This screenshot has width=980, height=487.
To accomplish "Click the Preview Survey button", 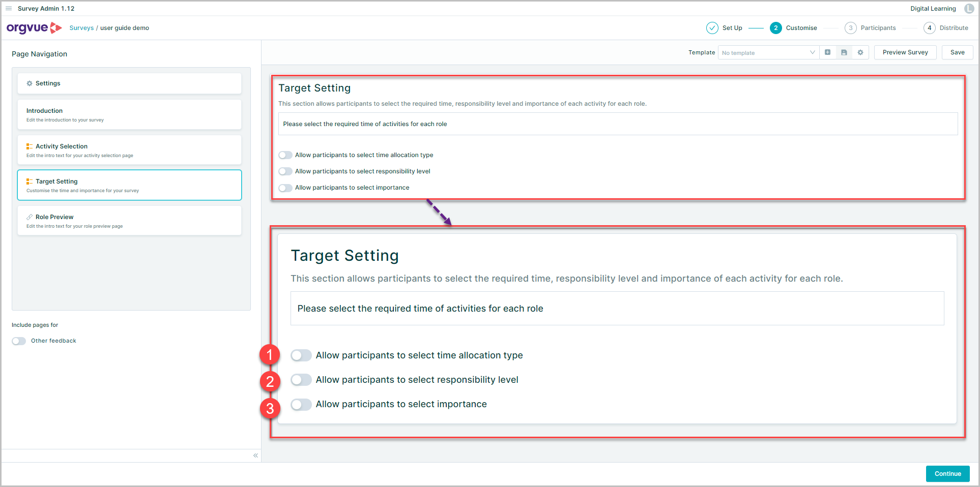I will 905,52.
